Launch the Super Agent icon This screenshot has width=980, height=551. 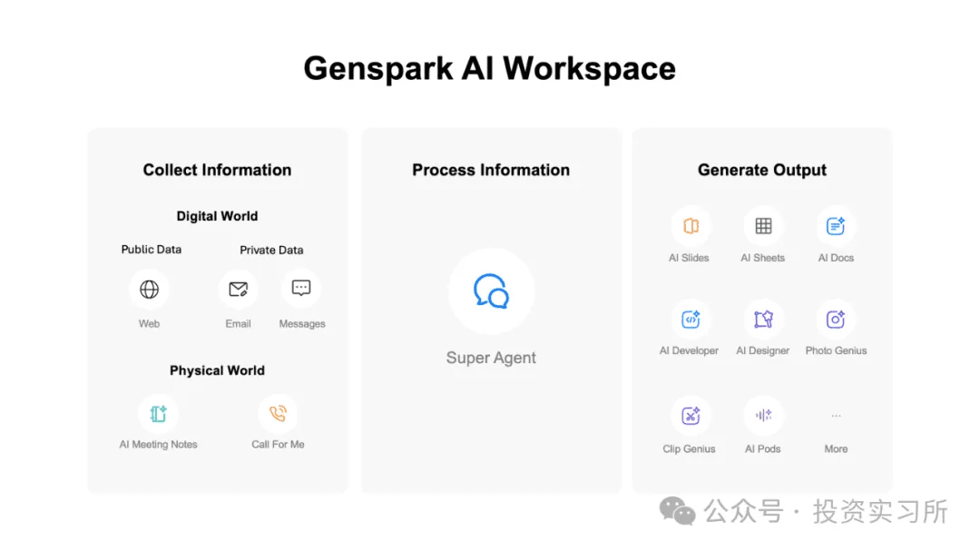point(491,291)
